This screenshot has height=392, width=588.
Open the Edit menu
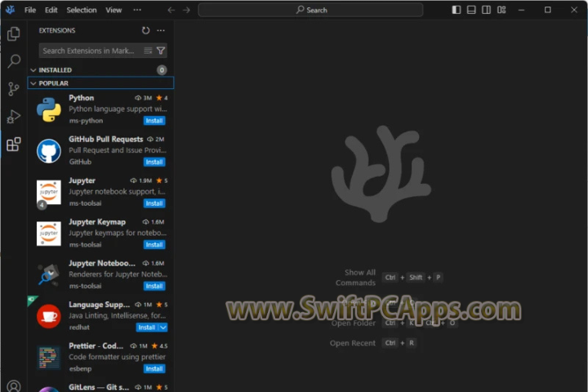click(51, 10)
